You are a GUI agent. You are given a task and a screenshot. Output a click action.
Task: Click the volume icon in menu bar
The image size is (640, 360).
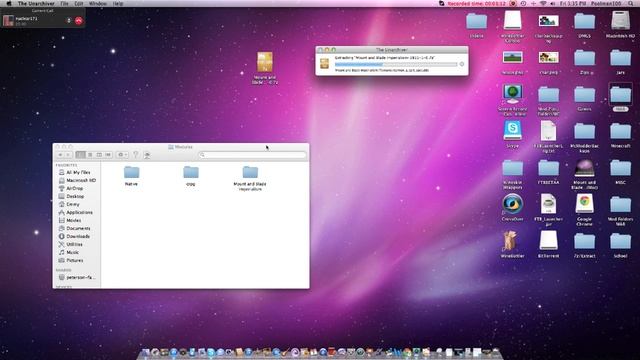(553, 3)
